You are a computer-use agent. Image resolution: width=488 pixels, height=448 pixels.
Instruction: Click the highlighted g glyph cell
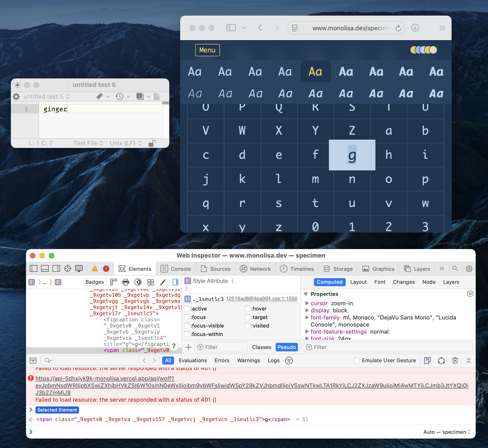(352, 155)
